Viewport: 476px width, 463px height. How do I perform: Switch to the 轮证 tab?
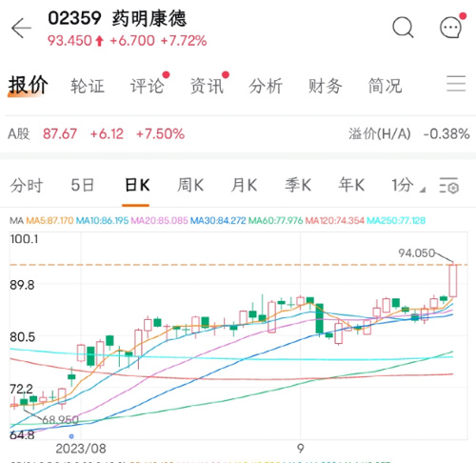click(x=88, y=86)
